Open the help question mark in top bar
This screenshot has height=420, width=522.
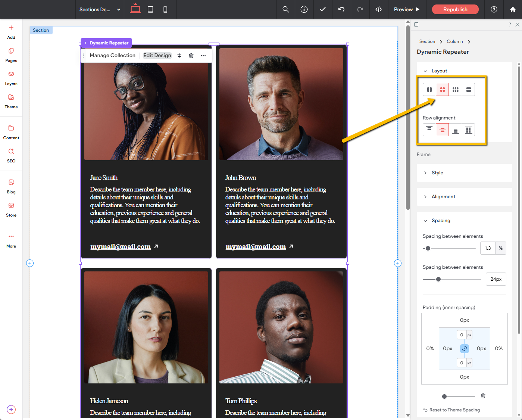[x=494, y=9]
